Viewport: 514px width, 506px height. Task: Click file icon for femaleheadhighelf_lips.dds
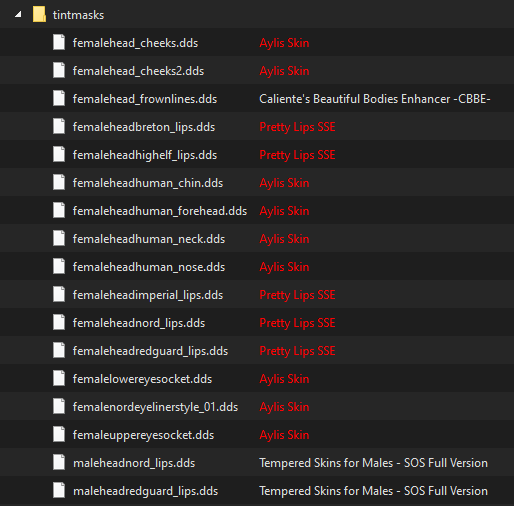pyautogui.click(x=59, y=155)
